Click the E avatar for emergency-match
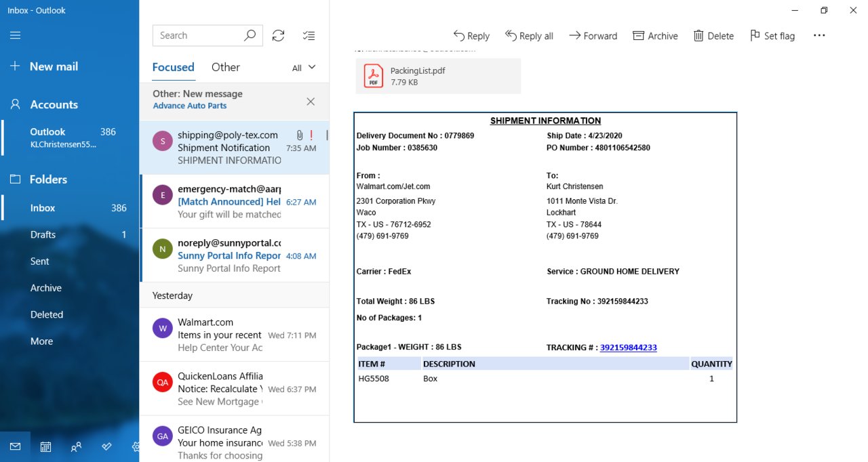This screenshot has height=462, width=868. [162, 195]
